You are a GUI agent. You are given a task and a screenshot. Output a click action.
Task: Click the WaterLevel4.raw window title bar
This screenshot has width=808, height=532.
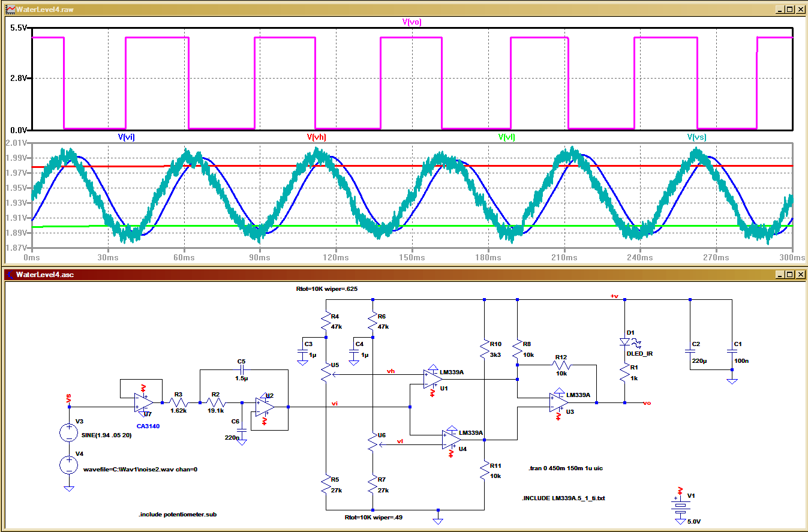[404, 10]
